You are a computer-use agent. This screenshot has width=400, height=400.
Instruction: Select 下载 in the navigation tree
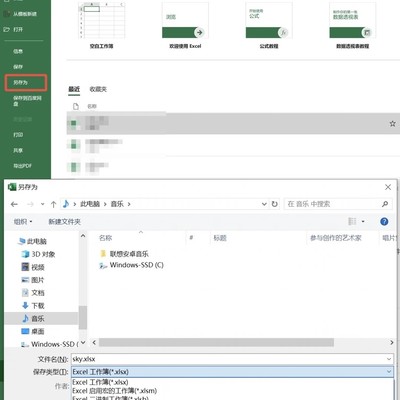[x=33, y=306]
